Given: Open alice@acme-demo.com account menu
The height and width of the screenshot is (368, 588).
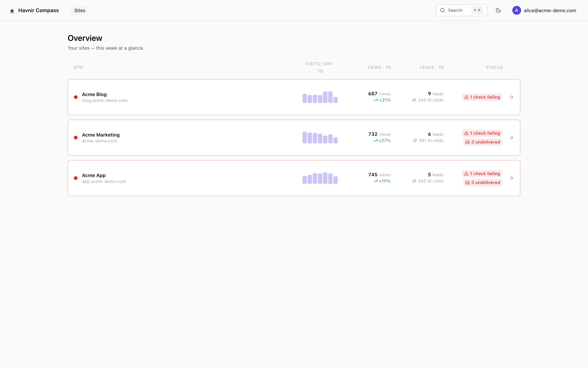Looking at the screenshot, I should pos(544,10).
